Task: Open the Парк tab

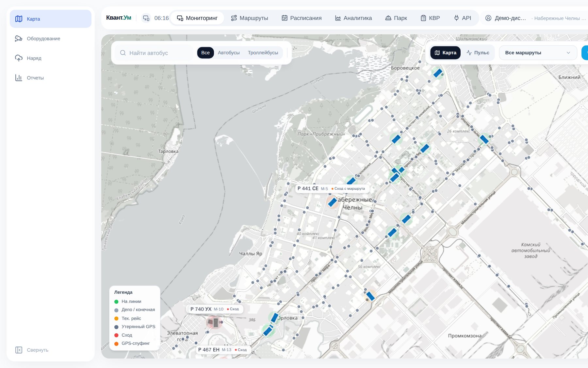Action: (396, 18)
